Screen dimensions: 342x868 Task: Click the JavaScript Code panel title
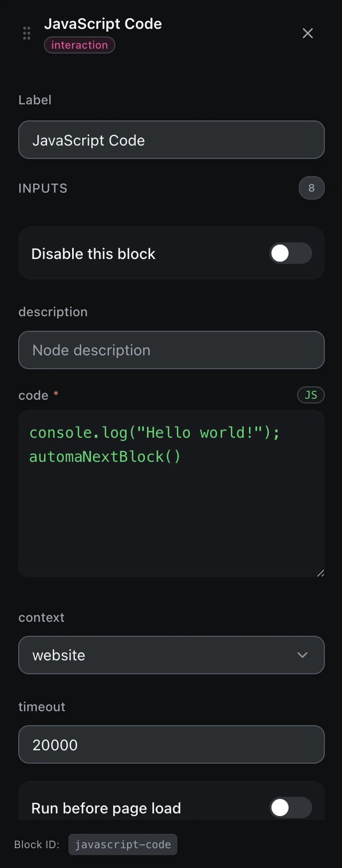[103, 24]
